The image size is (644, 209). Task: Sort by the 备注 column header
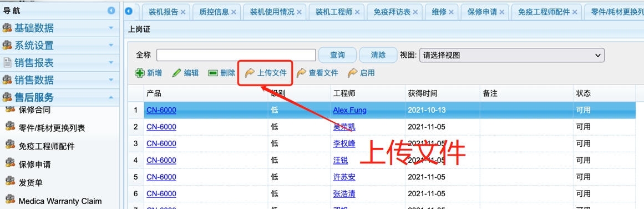(526, 93)
